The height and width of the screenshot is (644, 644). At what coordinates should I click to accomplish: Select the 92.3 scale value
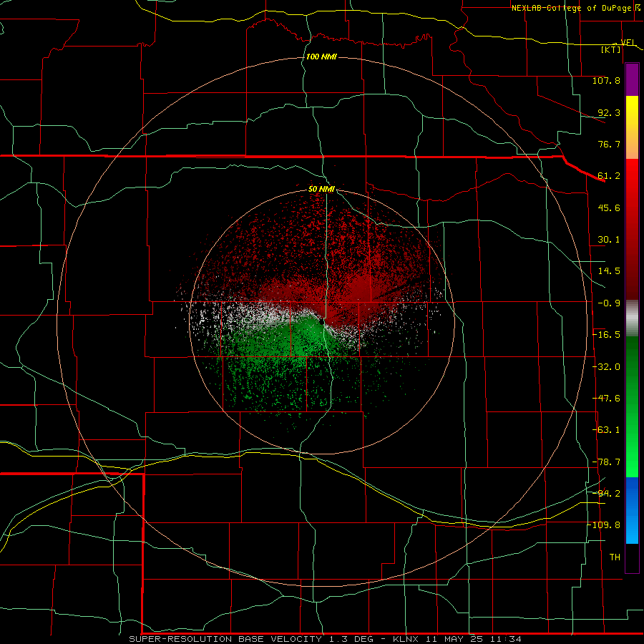tap(609, 112)
